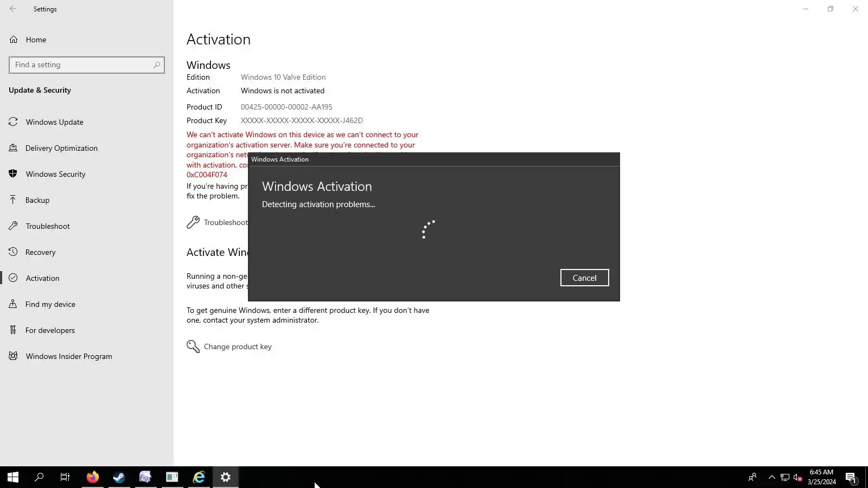Click the edition text Windows 10 Valve Edition
This screenshot has height=488, width=868.
coord(283,77)
